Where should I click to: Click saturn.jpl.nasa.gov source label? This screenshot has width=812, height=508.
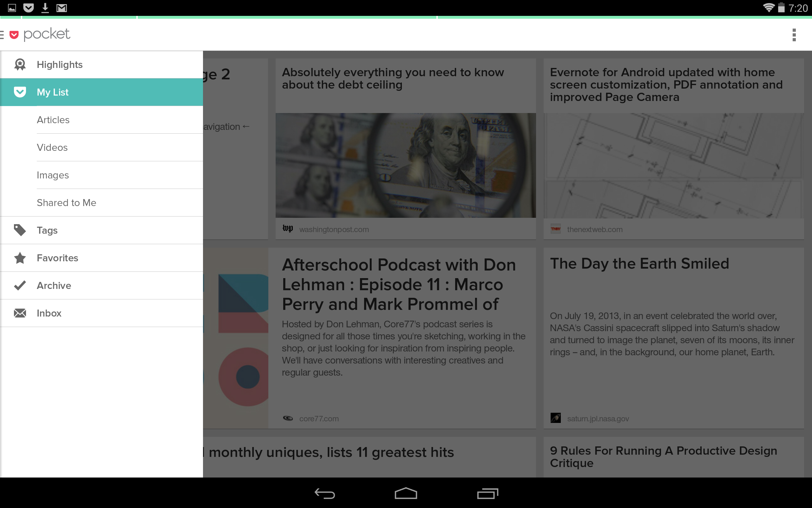pyautogui.click(x=598, y=419)
